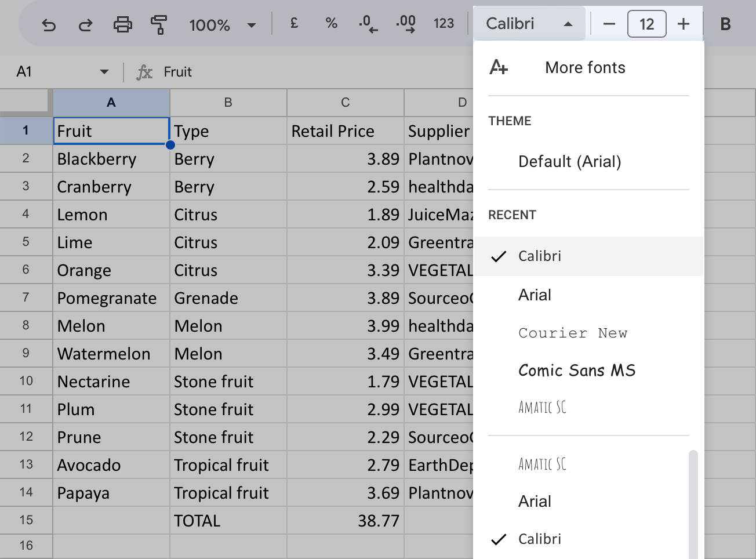
Task: Click the Pomegranate cell
Action: tap(111, 298)
